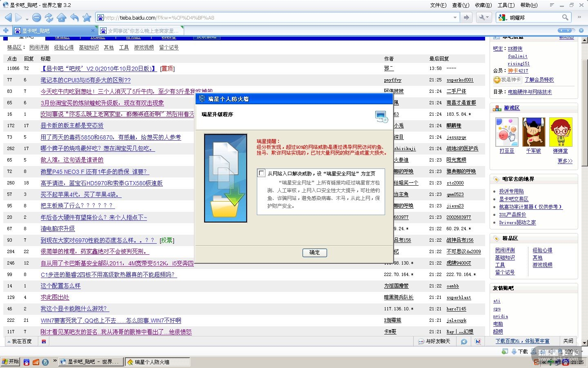Open a new tab with the plus icon
The image size is (588, 368).
pyautogui.click(x=6, y=31)
